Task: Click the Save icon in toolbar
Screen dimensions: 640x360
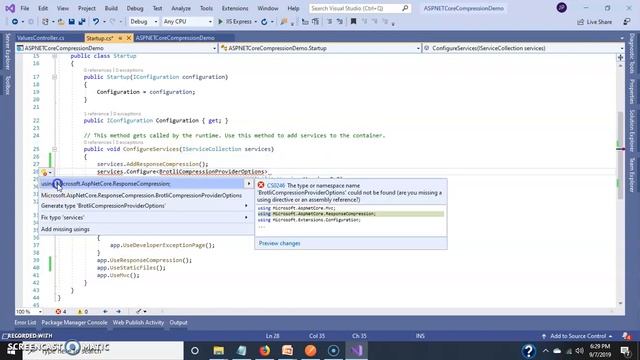Action: point(71,22)
